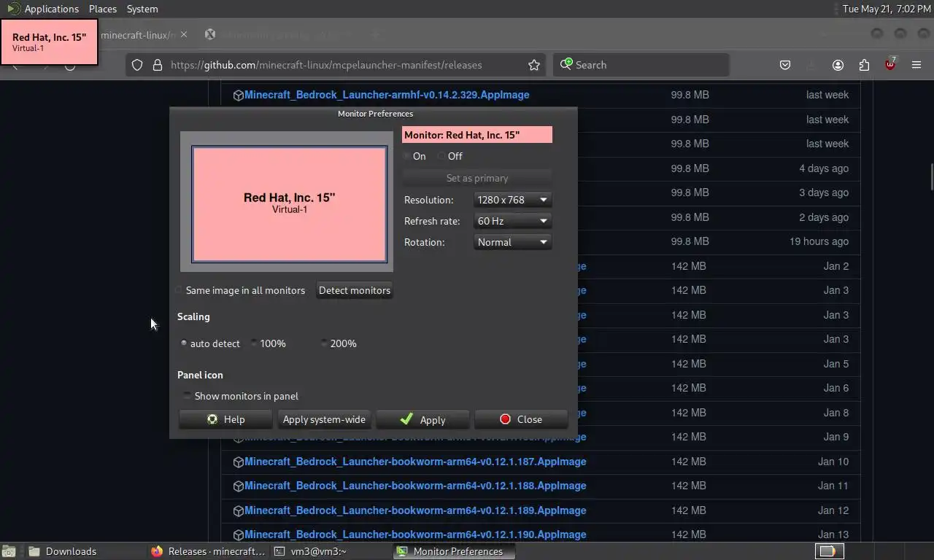The image size is (934, 560).
Task: Open the Places menu
Action: pyautogui.click(x=103, y=9)
